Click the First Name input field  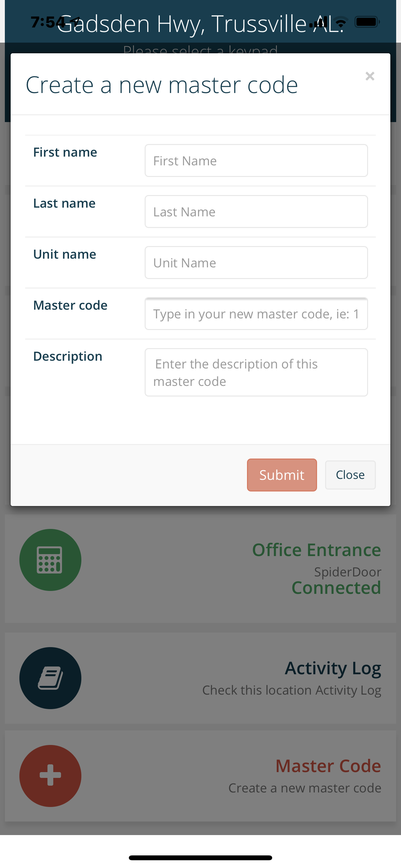coord(256,161)
